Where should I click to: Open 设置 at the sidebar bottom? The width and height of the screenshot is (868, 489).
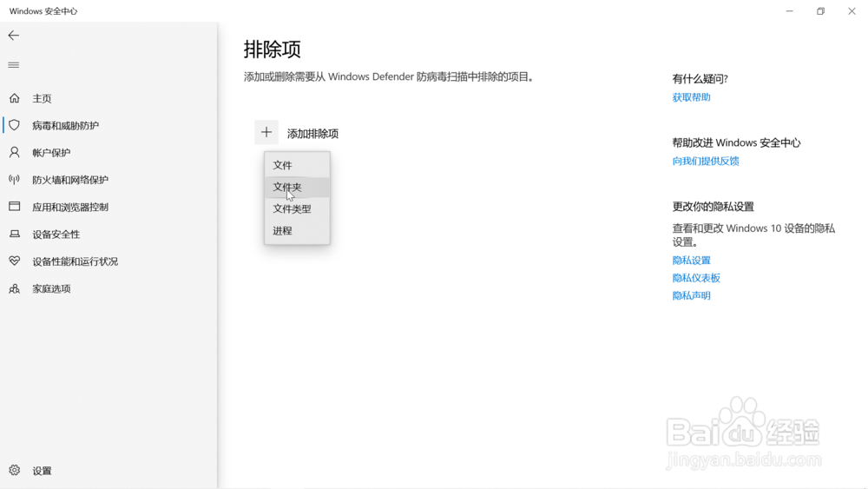[x=42, y=471]
